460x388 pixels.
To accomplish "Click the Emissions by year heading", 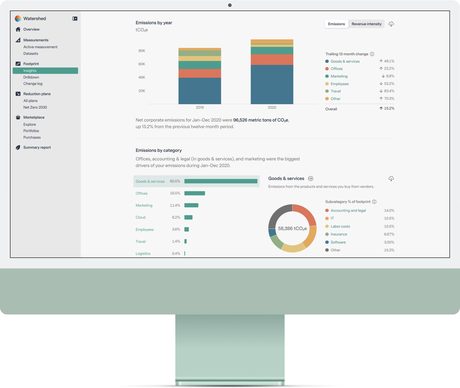I will click(154, 23).
